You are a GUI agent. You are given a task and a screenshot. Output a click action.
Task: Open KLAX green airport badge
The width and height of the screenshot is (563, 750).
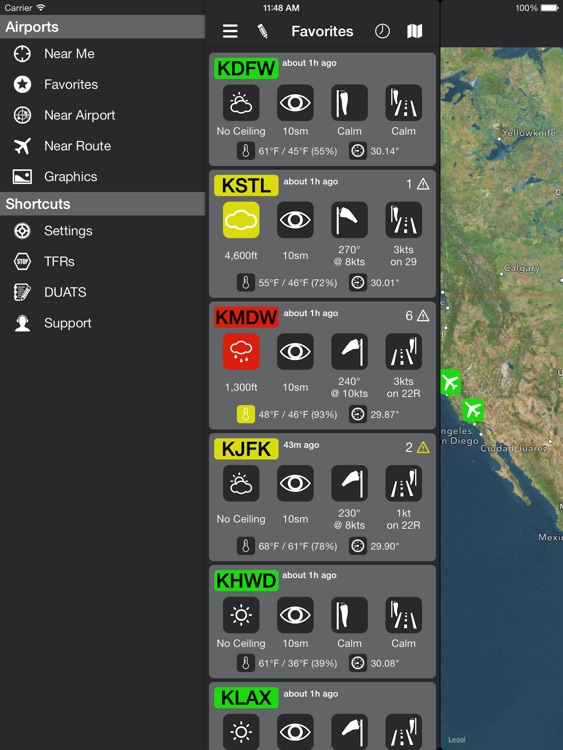pyautogui.click(x=246, y=697)
